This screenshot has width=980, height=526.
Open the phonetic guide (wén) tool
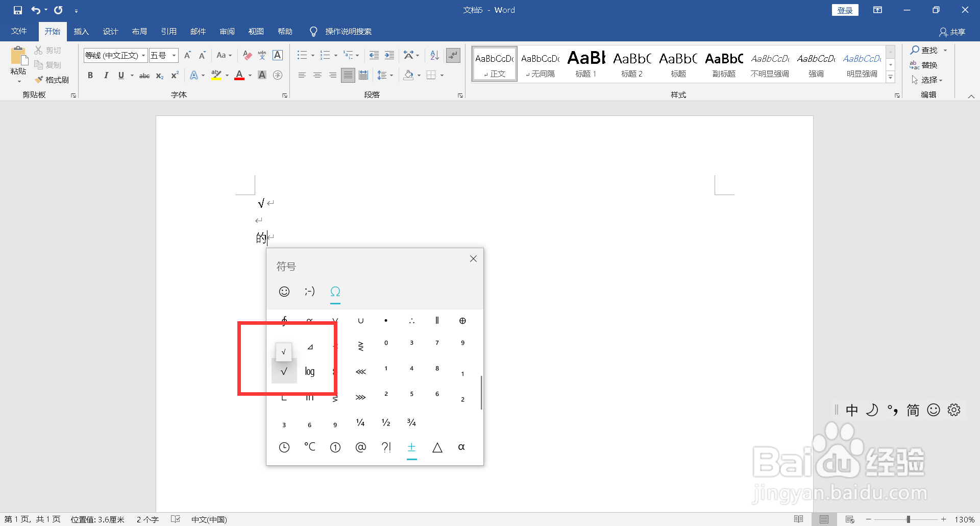(x=262, y=55)
